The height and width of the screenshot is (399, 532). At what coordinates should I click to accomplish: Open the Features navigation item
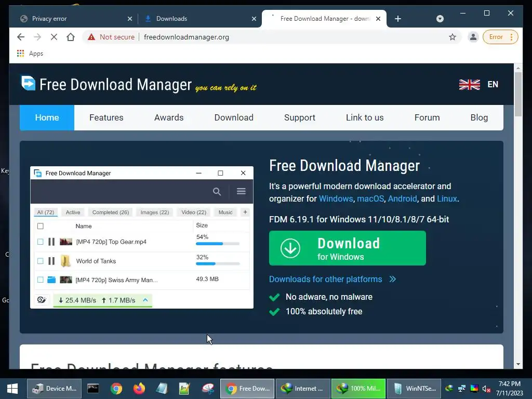point(106,117)
